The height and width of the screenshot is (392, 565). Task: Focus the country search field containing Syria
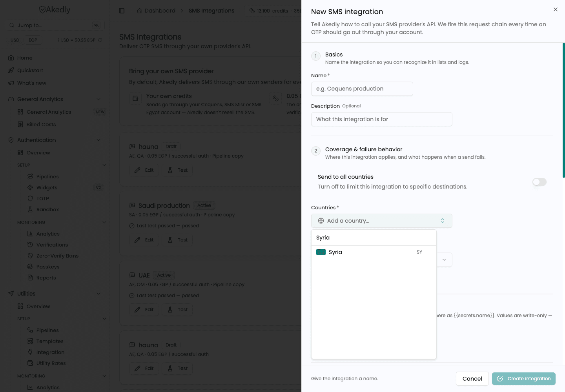[374, 238]
